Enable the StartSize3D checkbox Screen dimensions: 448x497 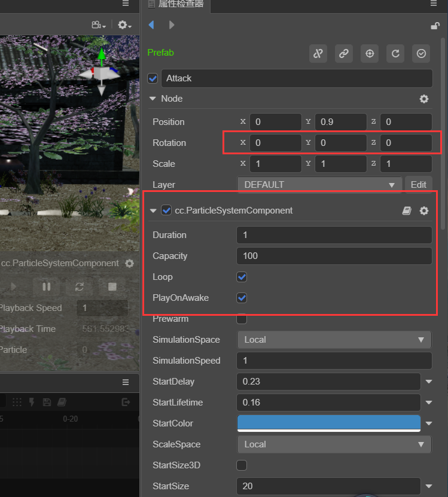(x=242, y=465)
